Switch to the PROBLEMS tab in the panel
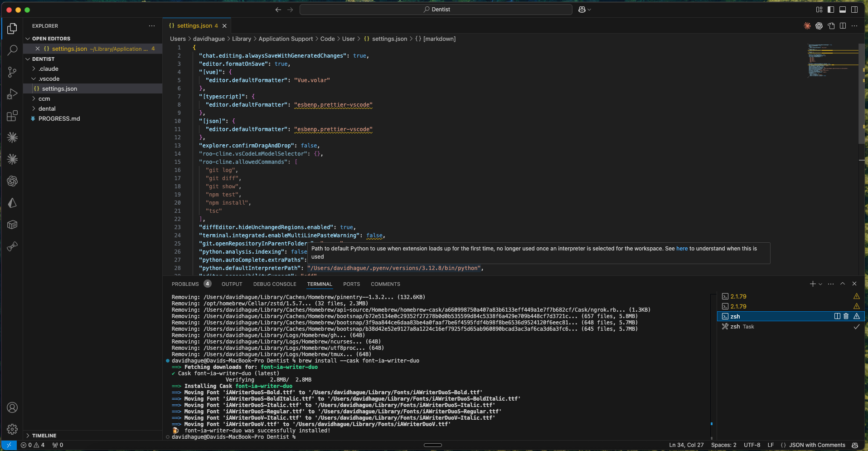 click(186, 284)
